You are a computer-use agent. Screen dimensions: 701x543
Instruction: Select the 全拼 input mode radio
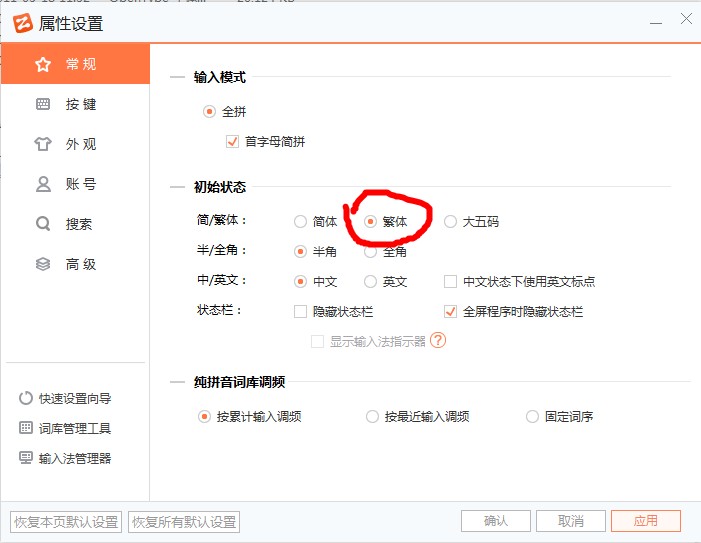click(209, 111)
